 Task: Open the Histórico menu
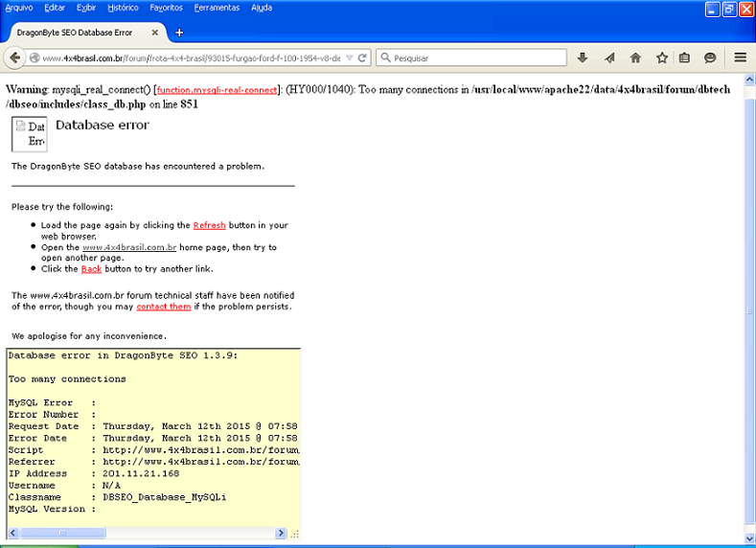[123, 8]
